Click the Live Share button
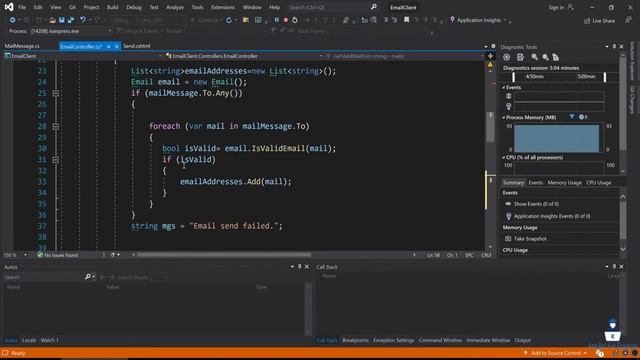Screen dimensions: 640x360 click(x=599, y=21)
